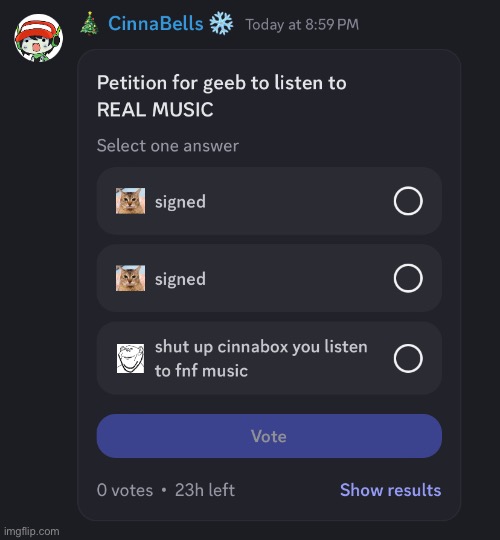Open Show results link

point(390,490)
